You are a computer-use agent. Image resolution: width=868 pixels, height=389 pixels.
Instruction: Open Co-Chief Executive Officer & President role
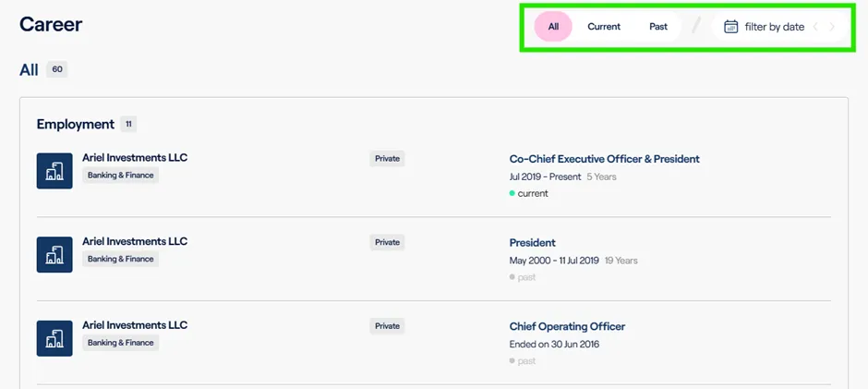click(x=605, y=159)
